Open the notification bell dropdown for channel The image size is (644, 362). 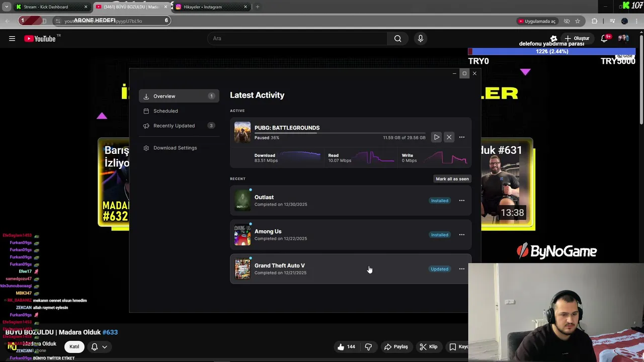[x=99, y=347]
